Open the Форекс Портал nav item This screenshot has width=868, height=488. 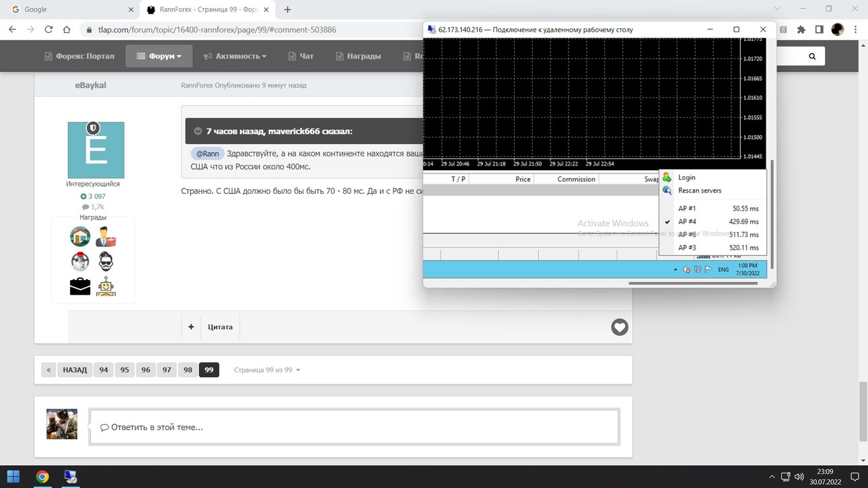tap(79, 56)
